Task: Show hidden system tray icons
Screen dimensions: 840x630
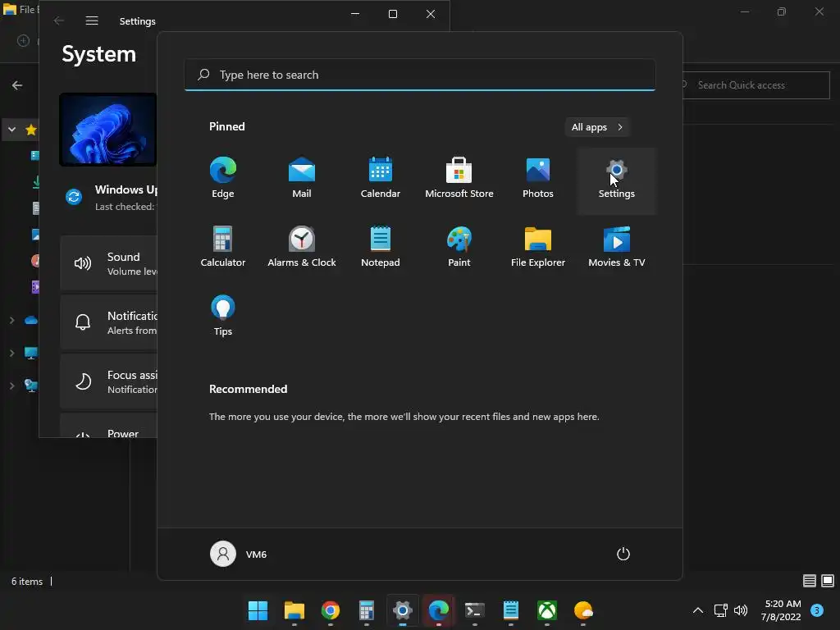Action: (698, 610)
